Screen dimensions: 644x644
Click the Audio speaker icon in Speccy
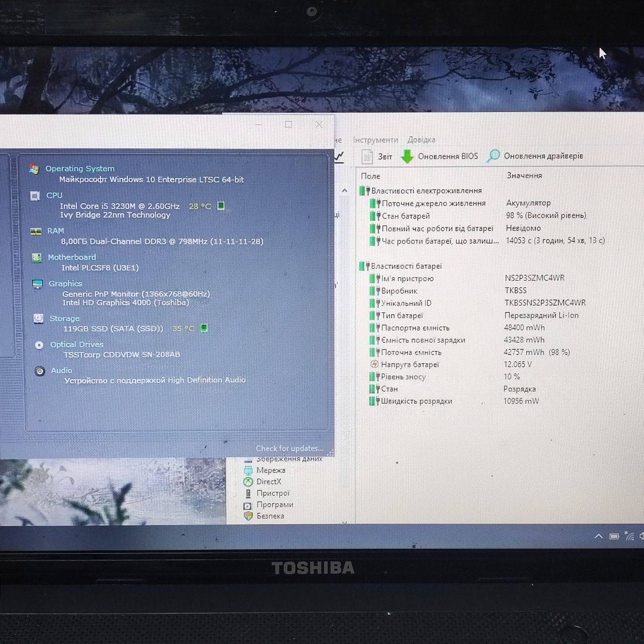(40, 371)
